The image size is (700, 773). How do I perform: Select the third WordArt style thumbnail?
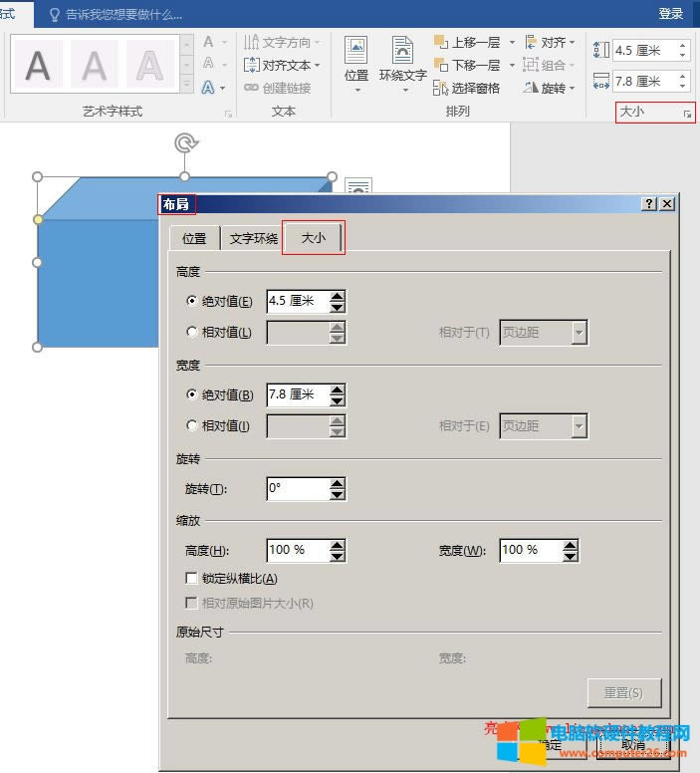tap(150, 65)
